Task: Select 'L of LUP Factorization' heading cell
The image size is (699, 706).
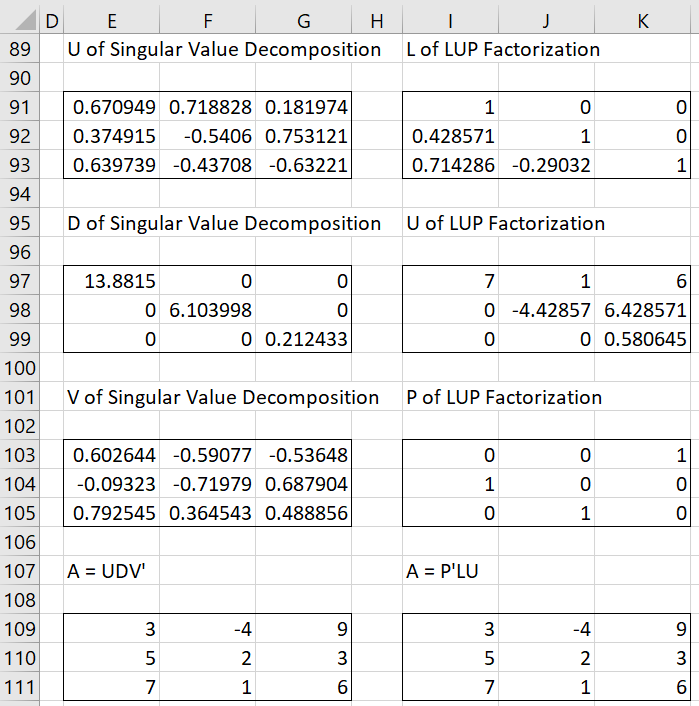Action: tap(503, 49)
